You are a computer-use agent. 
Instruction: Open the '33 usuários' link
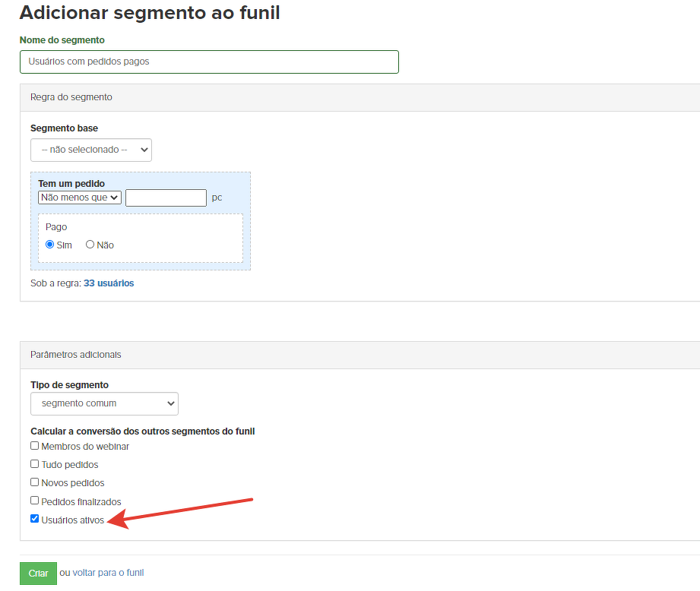coord(109,283)
